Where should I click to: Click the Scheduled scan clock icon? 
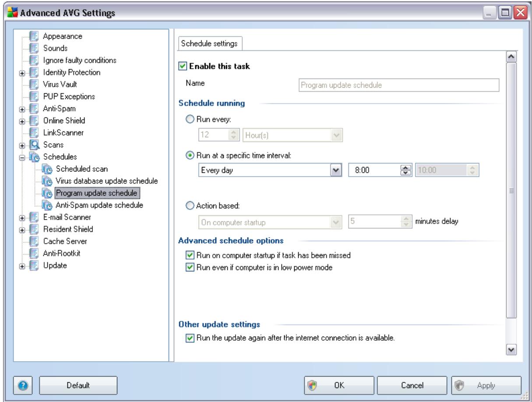click(x=47, y=168)
